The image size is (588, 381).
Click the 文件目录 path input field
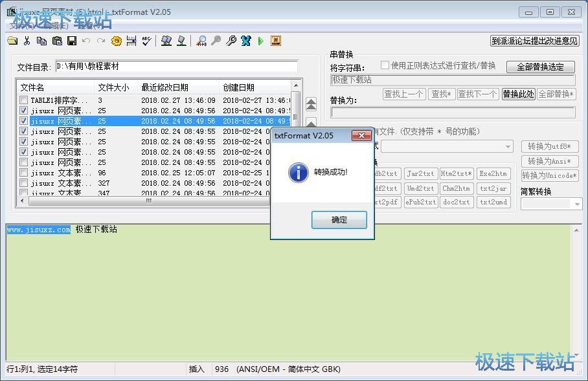[x=177, y=67]
